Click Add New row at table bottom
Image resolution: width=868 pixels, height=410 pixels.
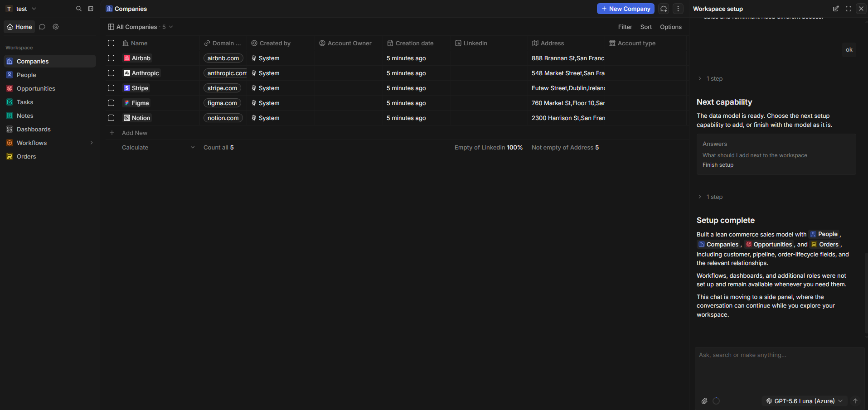point(135,133)
